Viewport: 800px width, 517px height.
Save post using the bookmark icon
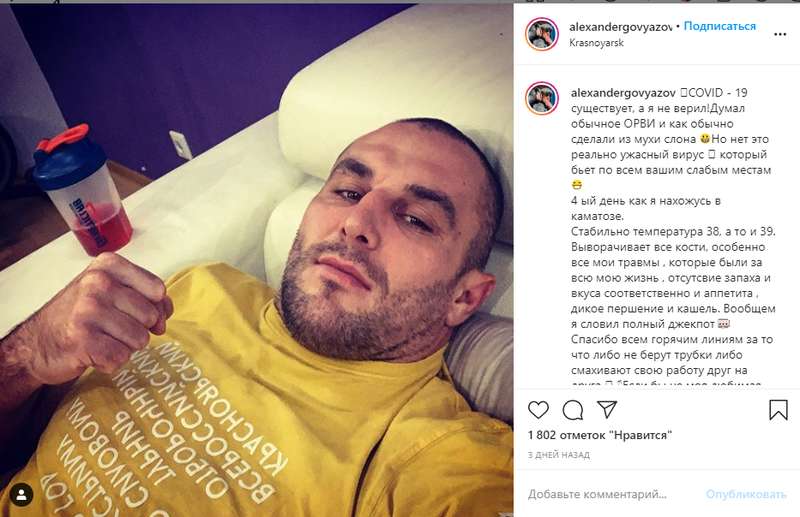tap(778, 410)
